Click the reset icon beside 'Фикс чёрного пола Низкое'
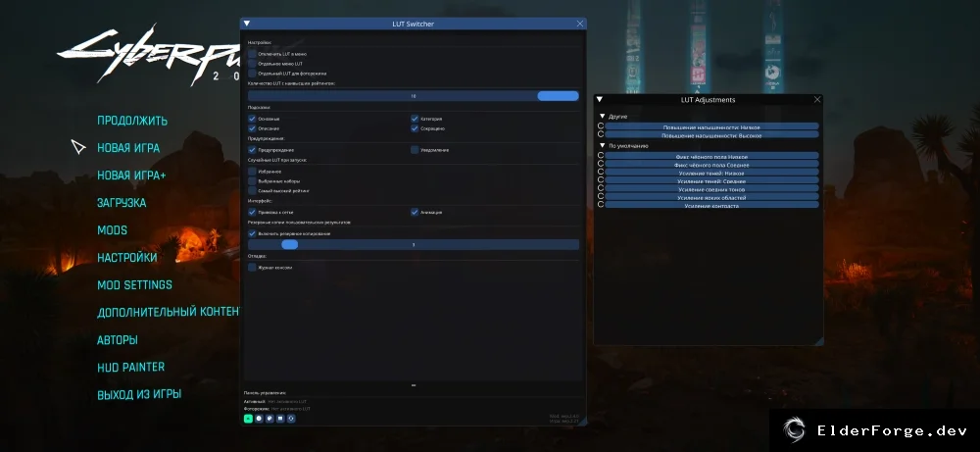The width and height of the screenshot is (980, 452). (601, 156)
